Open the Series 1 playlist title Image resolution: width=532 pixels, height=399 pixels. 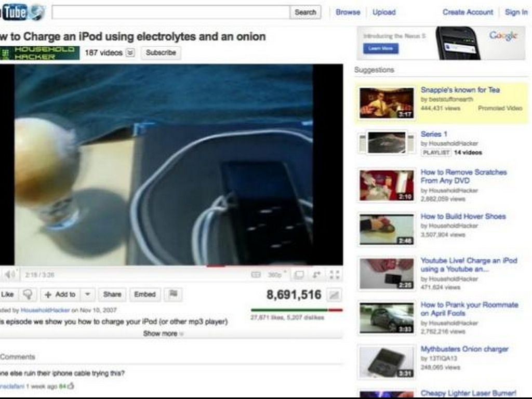click(434, 134)
